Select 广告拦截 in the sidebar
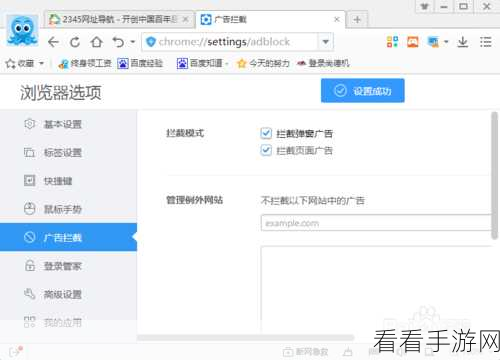Viewport: 500px width, 360px height. point(68,237)
